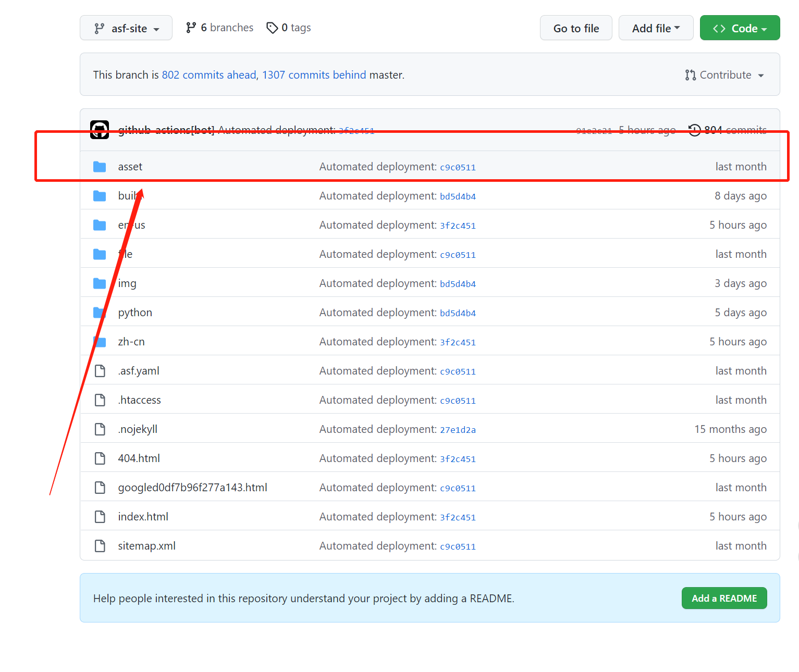The width and height of the screenshot is (799, 672).
Task: Click the master branch name text
Action: coord(386,75)
